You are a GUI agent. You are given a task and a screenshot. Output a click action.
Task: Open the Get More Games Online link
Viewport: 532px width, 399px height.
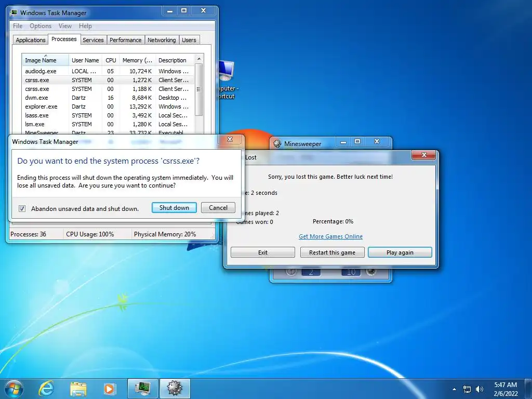pyautogui.click(x=330, y=236)
